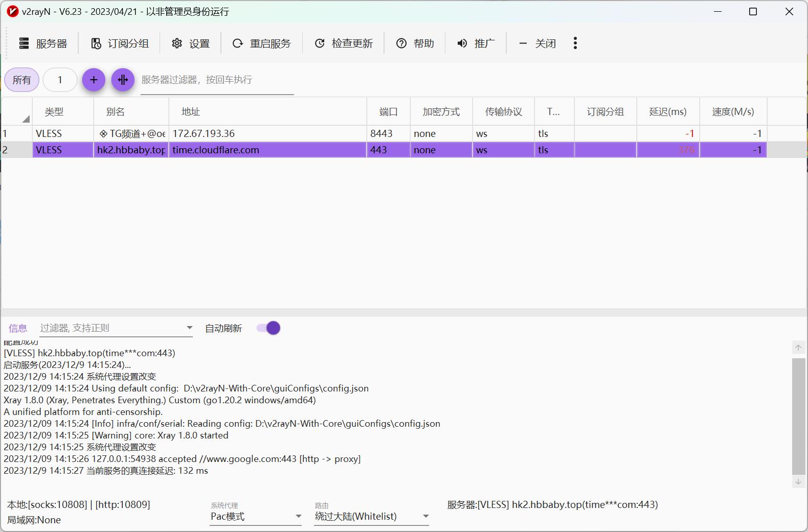Click the purple column auto-fit button
This screenshot has height=532, width=808.
(x=123, y=80)
